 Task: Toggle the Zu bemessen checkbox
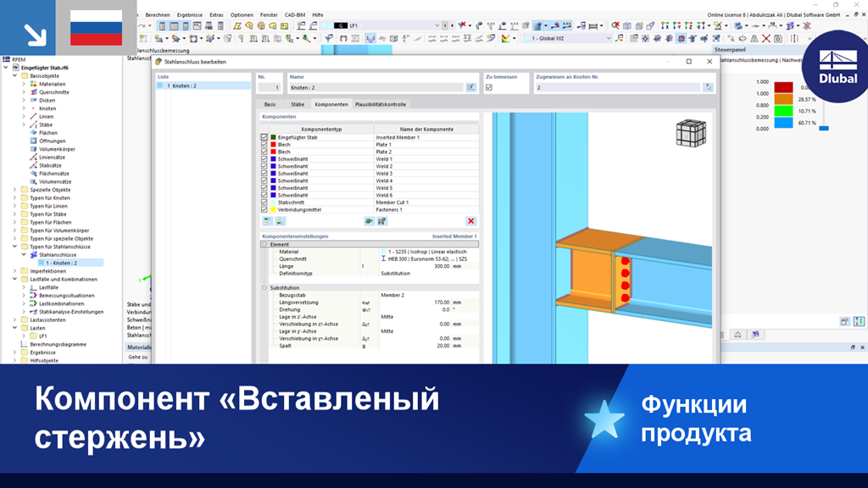click(x=488, y=89)
